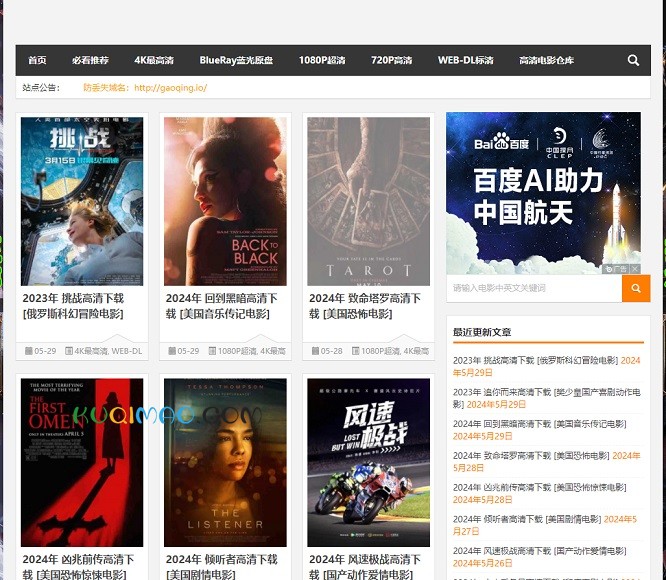
Task: Open title link 2024年 致命塔罗高清下载
Action: 365,306
